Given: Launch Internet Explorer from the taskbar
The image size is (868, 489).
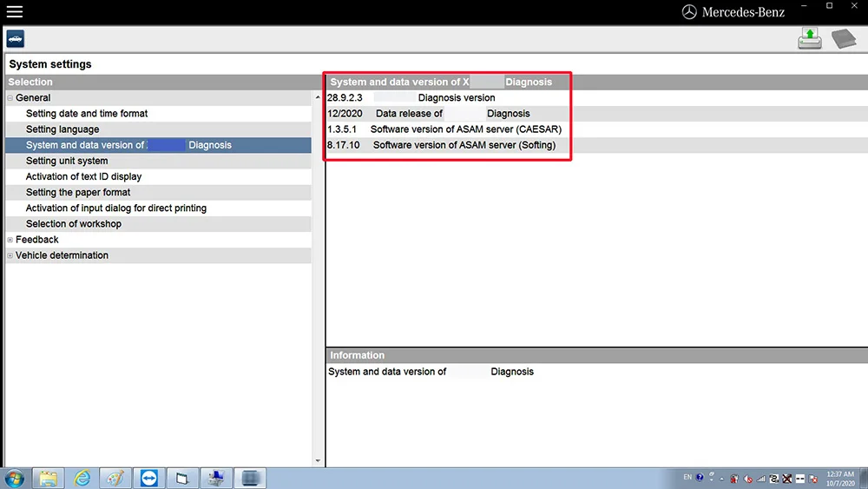Looking at the screenshot, I should tap(82, 479).
